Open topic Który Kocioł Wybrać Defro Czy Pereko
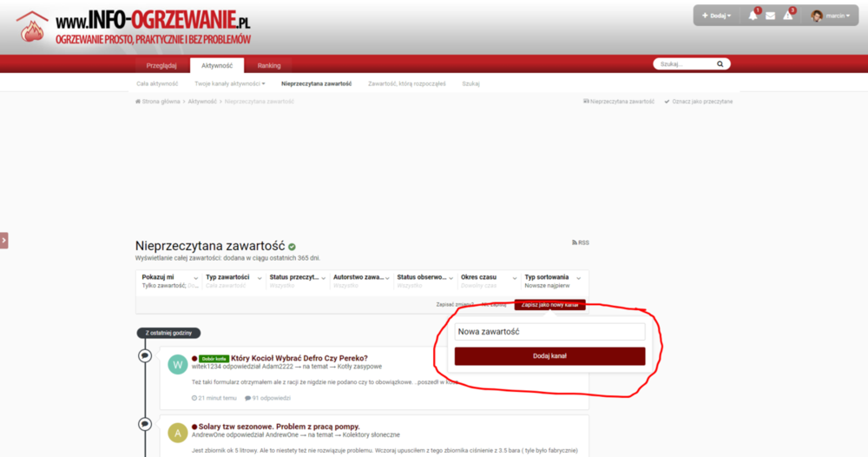Viewport: 868px width, 457px height. (x=299, y=358)
